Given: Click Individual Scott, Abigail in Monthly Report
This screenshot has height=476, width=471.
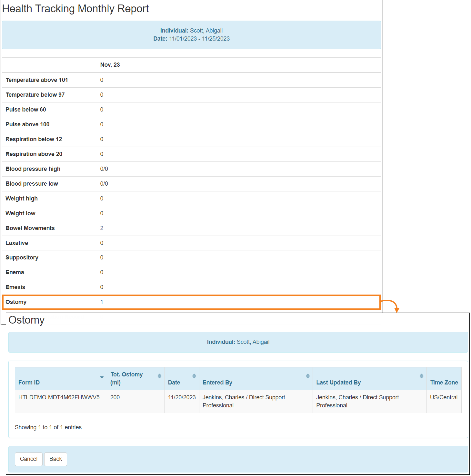Looking at the screenshot, I should 191,31.
